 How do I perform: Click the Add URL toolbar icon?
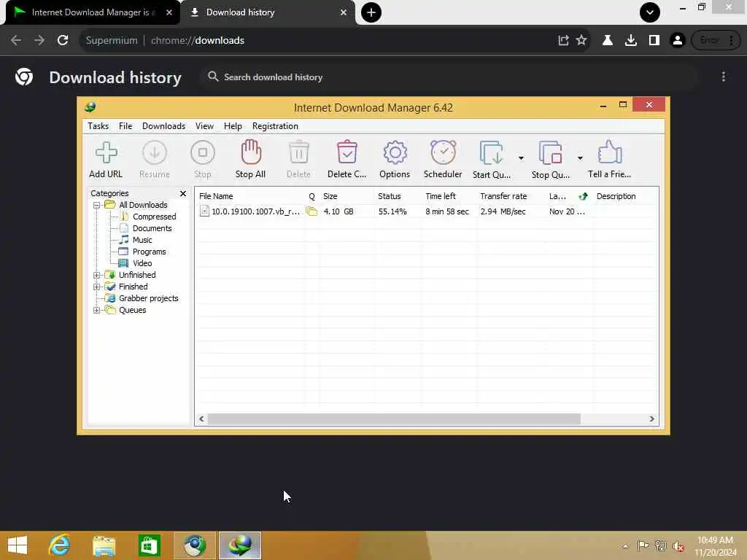[x=107, y=153]
